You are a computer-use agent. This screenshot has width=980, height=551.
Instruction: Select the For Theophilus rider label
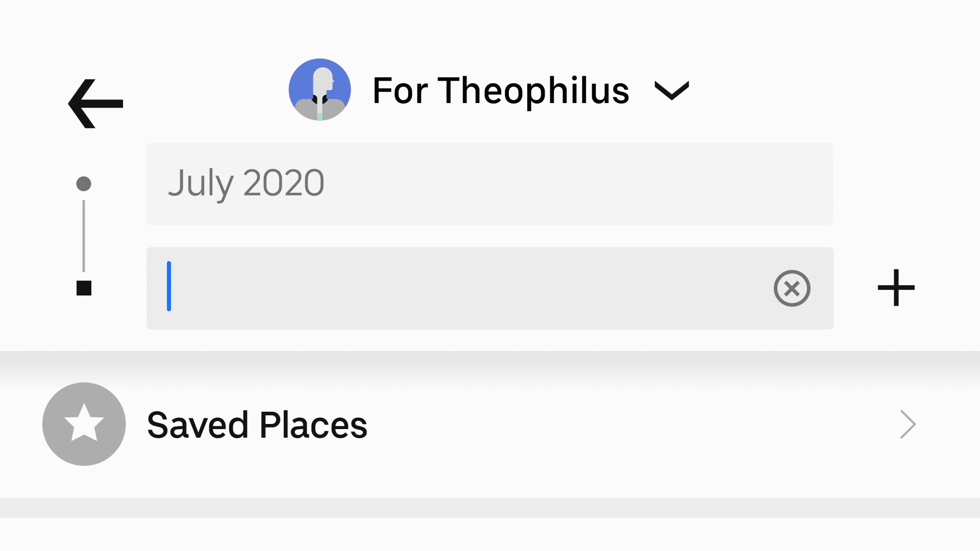[x=500, y=91]
